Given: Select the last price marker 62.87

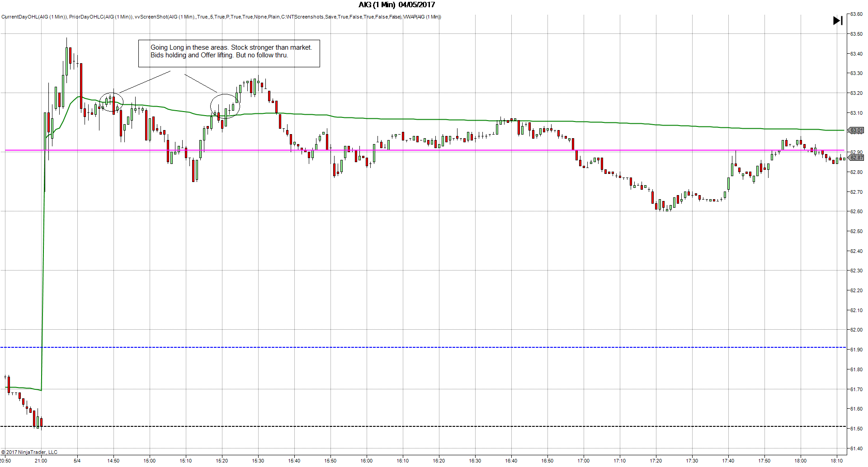Looking at the screenshot, I should tap(856, 158).
